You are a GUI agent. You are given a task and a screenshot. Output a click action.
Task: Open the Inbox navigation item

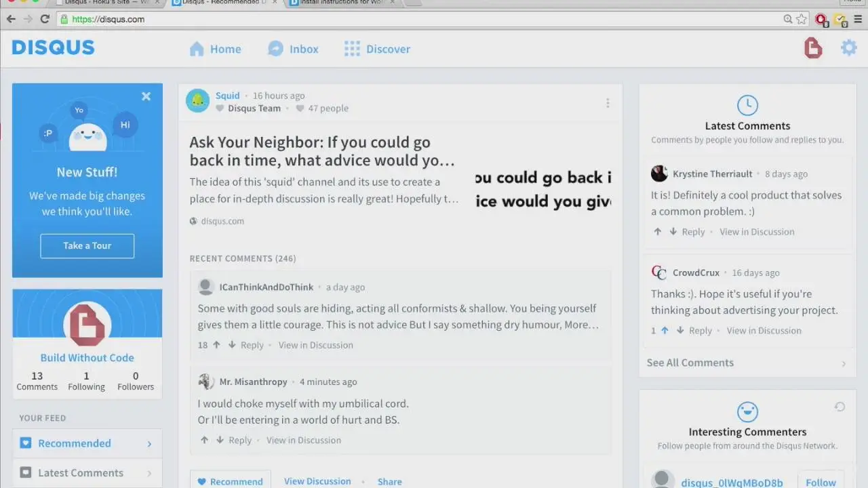293,49
